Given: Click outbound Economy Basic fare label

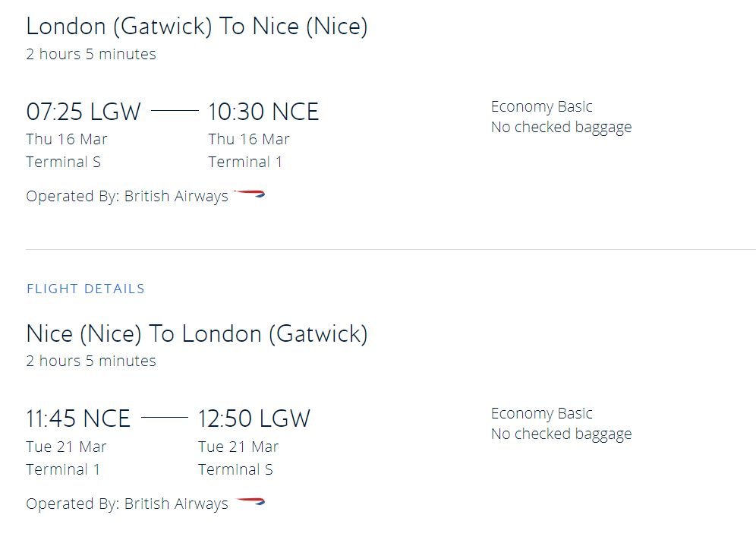Looking at the screenshot, I should point(541,106).
